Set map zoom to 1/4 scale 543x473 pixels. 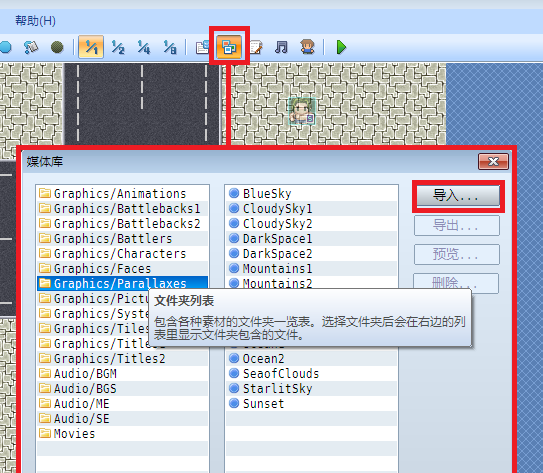point(144,47)
